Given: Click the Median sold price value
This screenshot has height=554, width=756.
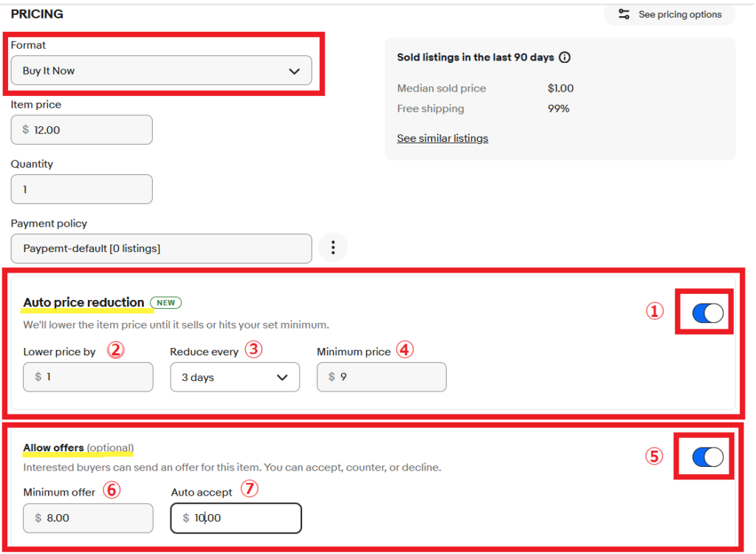Looking at the screenshot, I should [x=560, y=89].
